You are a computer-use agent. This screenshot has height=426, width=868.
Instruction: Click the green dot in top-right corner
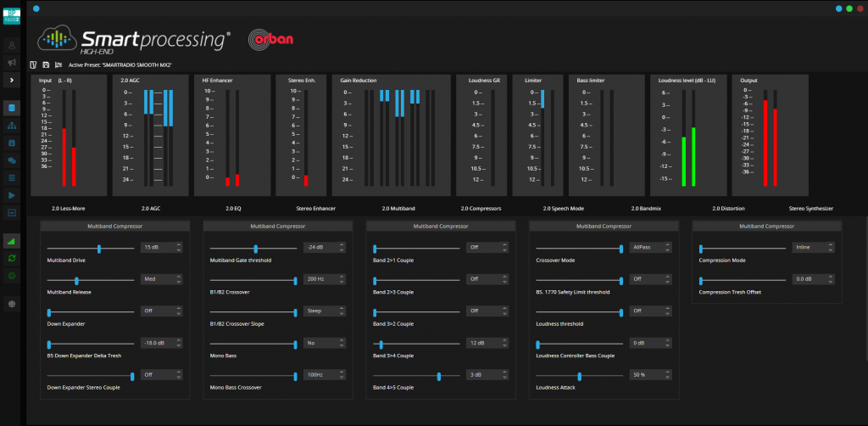[x=849, y=8]
